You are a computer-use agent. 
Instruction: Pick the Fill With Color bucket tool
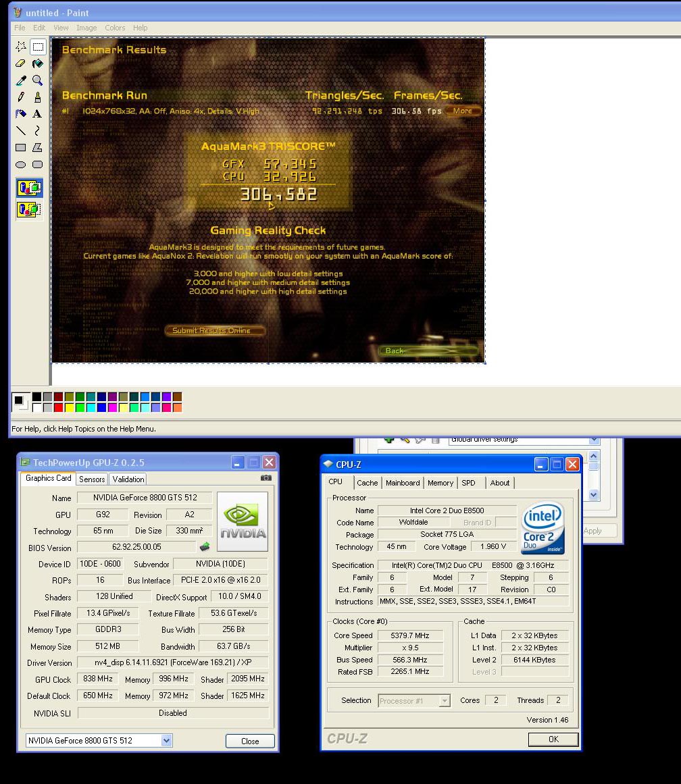(38, 63)
